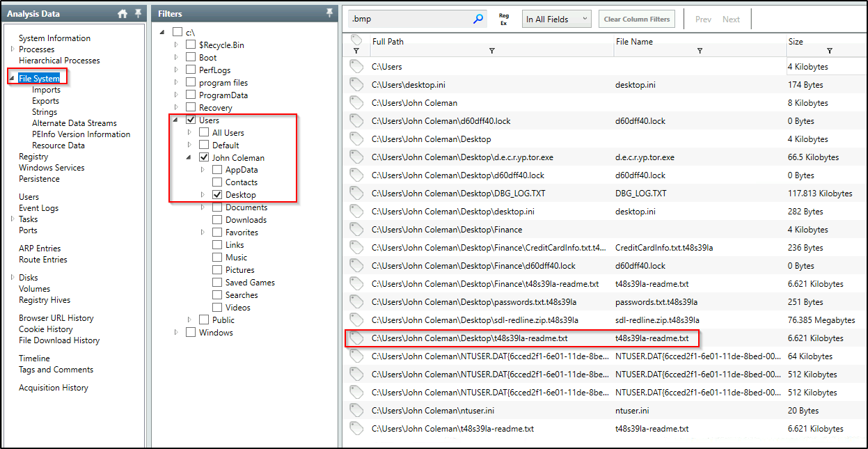Click the tag icon on highlighted t48s39la-readme.txt row
The image size is (868, 449).
pyautogui.click(x=357, y=338)
